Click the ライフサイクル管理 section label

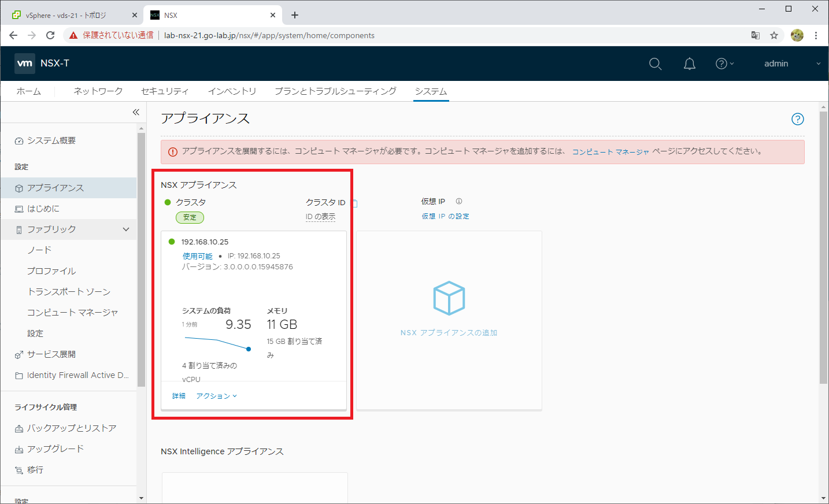(46, 407)
